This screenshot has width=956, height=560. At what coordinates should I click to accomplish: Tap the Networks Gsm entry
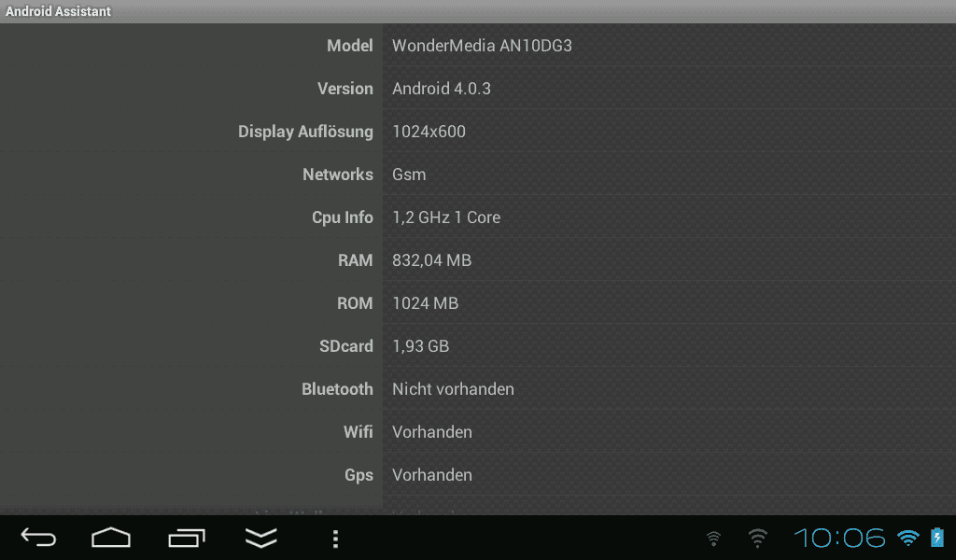(478, 175)
